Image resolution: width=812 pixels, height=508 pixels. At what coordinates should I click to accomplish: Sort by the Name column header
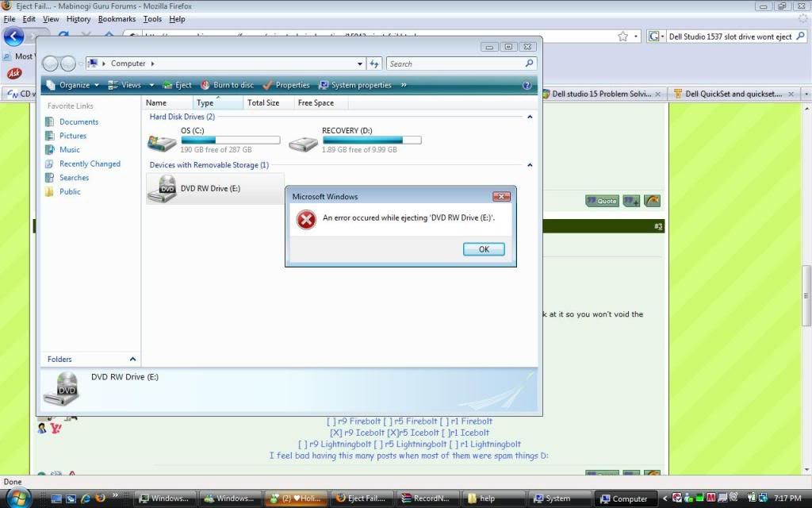(167, 102)
